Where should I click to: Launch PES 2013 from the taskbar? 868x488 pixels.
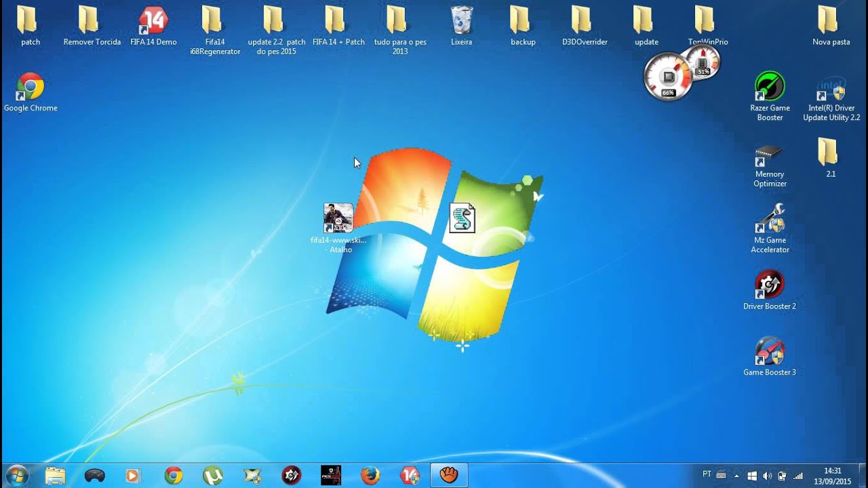[331, 476]
